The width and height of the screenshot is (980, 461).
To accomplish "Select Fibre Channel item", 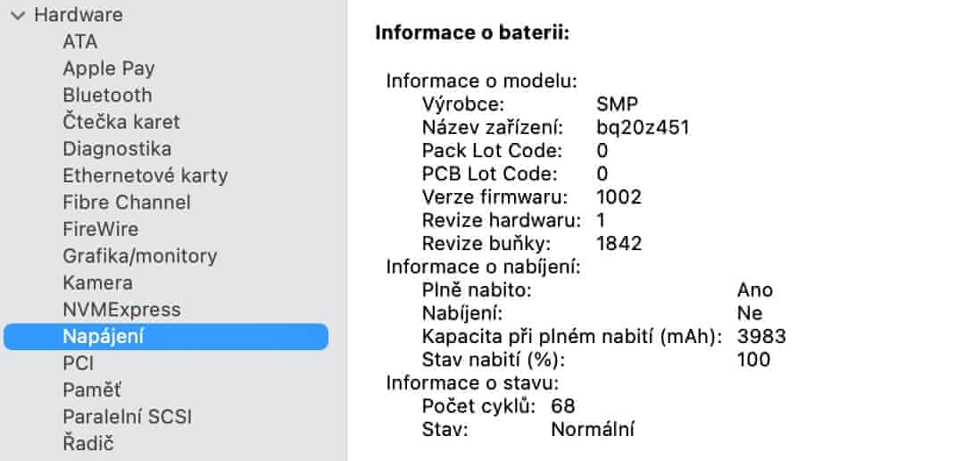I will coord(126,202).
